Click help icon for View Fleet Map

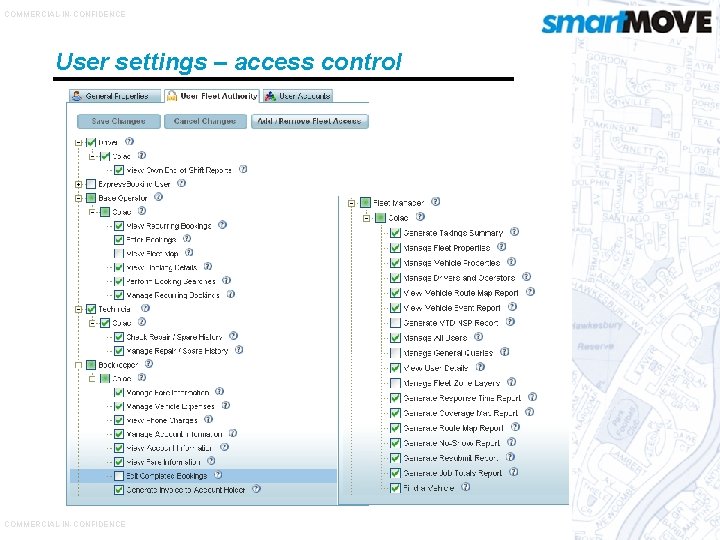click(189, 253)
